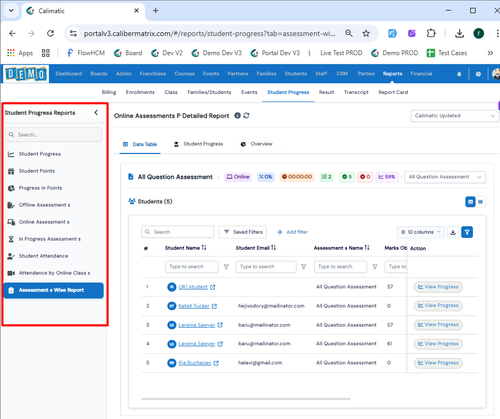The width and height of the screenshot is (500, 419).
Task: Bookmark page with the star icon
Action: tap(366, 33)
